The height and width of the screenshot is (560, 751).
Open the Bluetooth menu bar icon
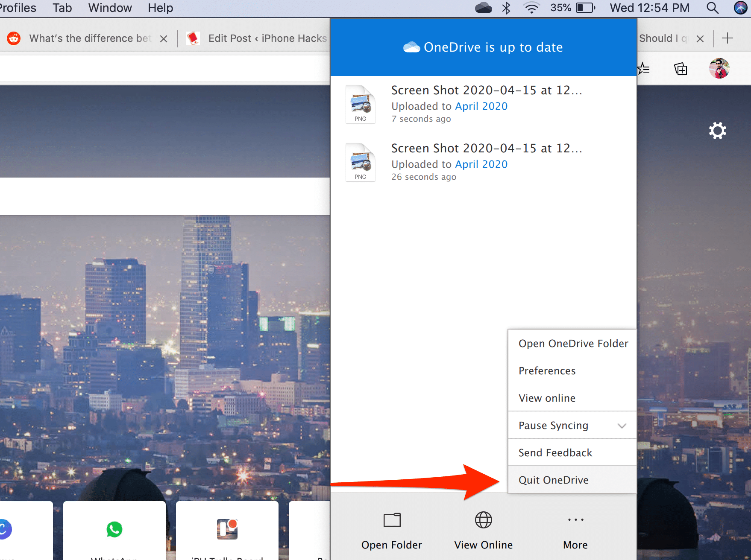[506, 8]
